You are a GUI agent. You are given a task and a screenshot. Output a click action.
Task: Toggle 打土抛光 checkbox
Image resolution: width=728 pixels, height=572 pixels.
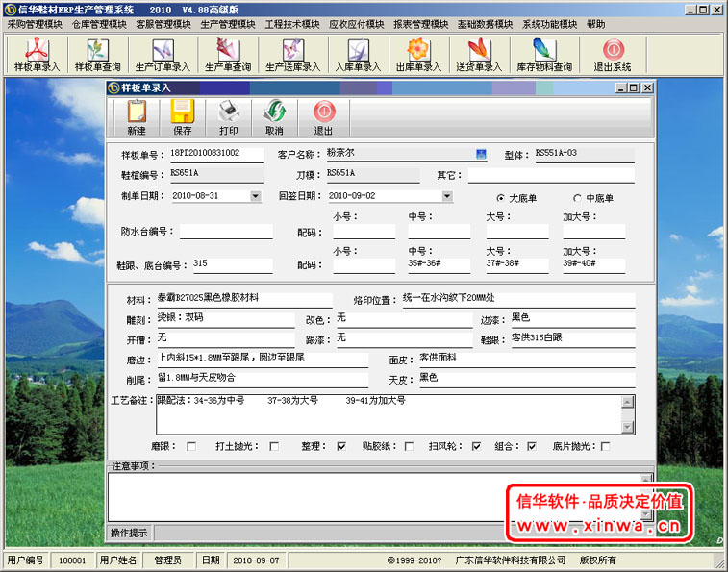pos(274,446)
